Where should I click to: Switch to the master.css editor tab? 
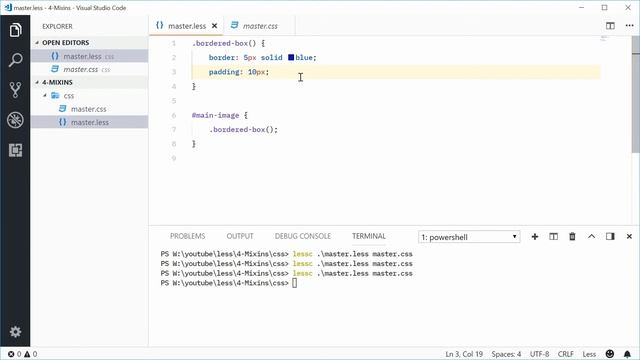tap(259, 26)
